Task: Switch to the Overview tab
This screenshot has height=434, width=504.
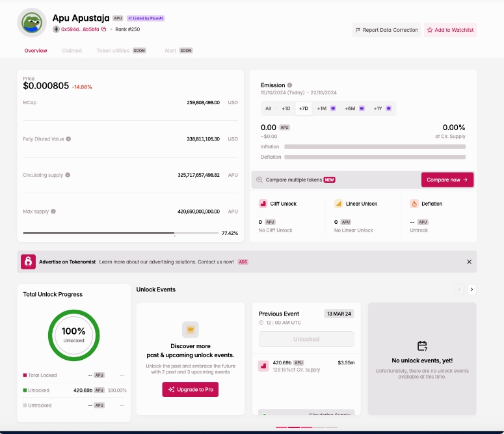Action: (x=36, y=51)
